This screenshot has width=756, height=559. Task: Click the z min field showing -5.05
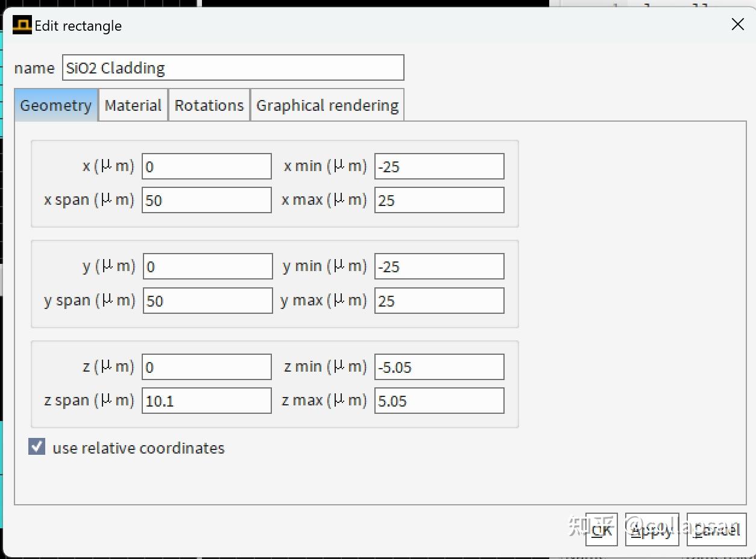(x=439, y=366)
